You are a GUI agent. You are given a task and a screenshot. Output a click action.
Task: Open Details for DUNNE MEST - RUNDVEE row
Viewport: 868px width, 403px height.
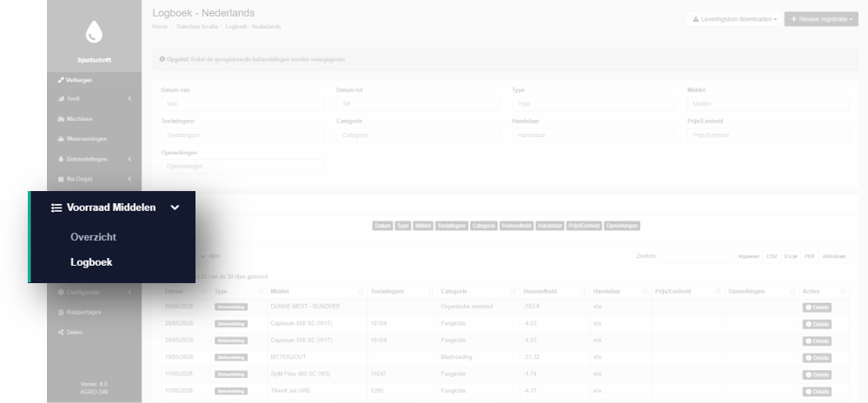(x=817, y=307)
